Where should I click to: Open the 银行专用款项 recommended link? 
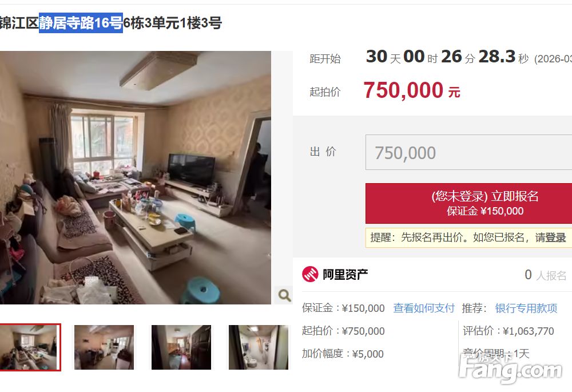526,308
